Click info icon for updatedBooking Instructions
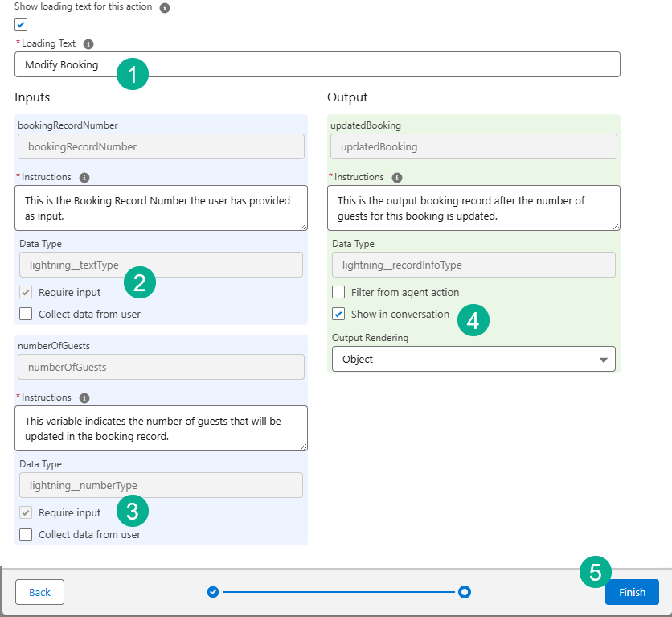Screen dimensions: 672x617 (x=397, y=178)
